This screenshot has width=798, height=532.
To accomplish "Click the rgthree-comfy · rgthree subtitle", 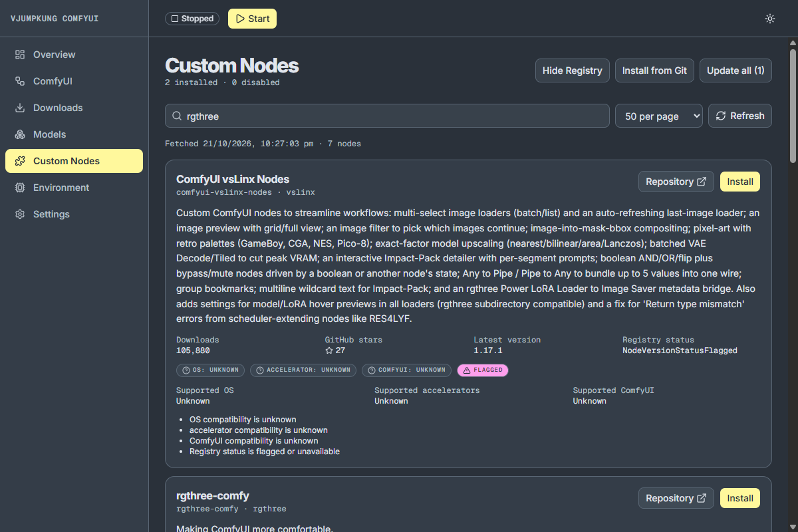I will click(231, 509).
